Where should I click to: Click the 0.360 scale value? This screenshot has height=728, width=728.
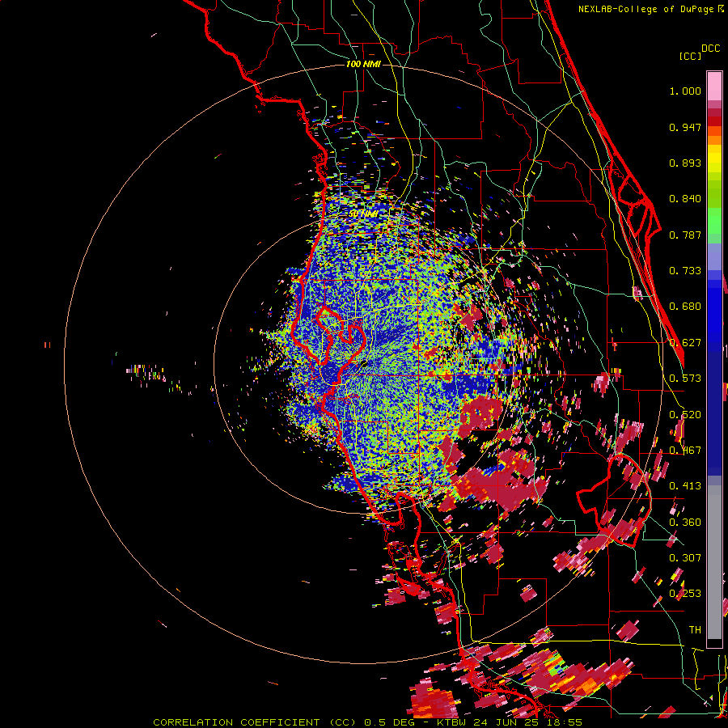pos(685,523)
